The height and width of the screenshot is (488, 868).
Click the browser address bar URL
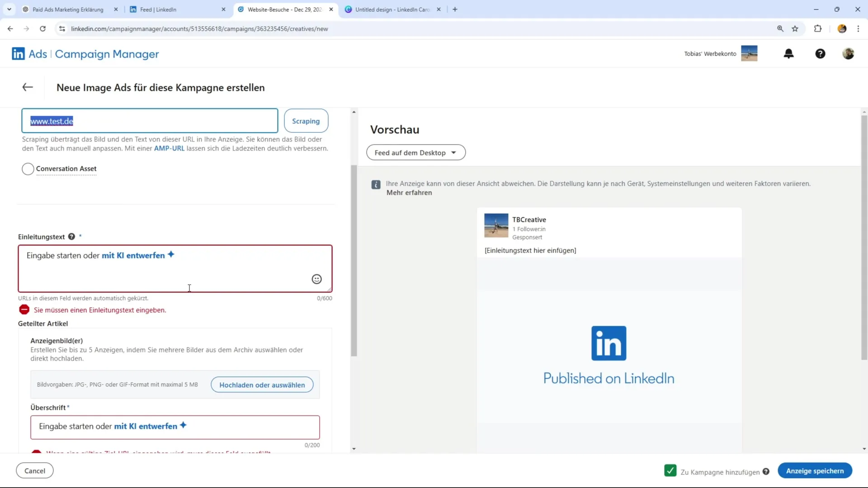199,28
